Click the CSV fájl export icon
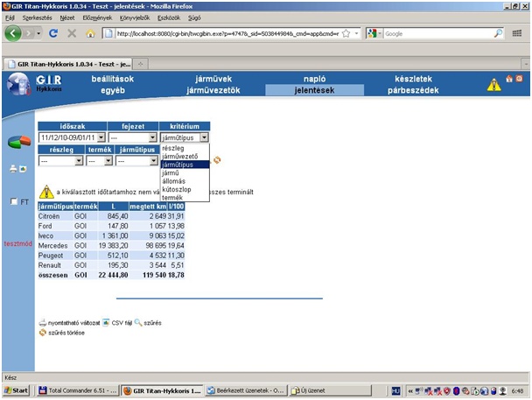532x400 pixels. pos(106,323)
